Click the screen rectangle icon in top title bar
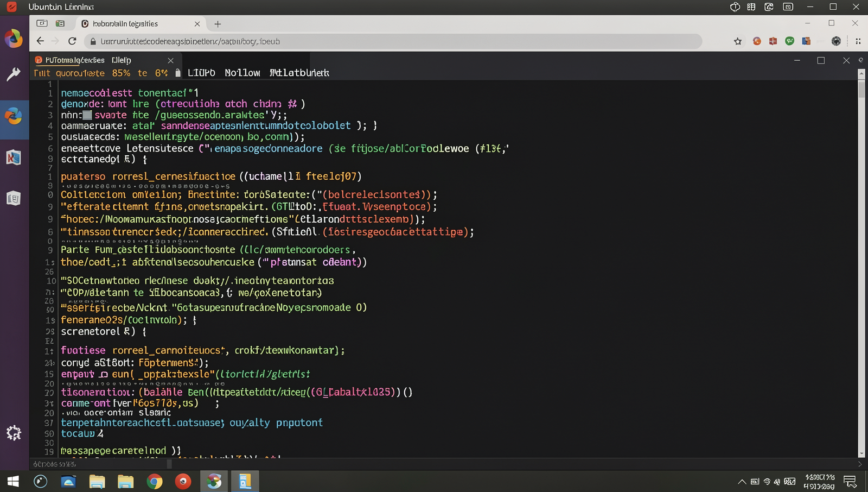This screenshot has width=868, height=492. (x=788, y=7)
